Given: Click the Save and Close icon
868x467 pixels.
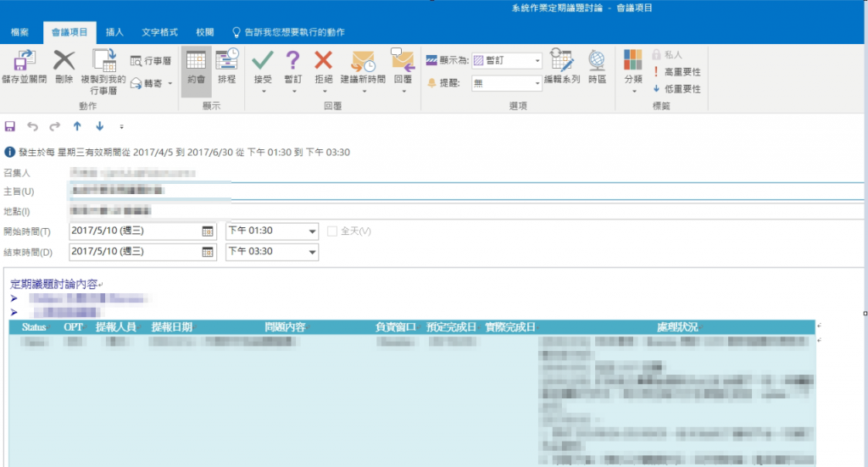Looking at the screenshot, I should (25, 61).
